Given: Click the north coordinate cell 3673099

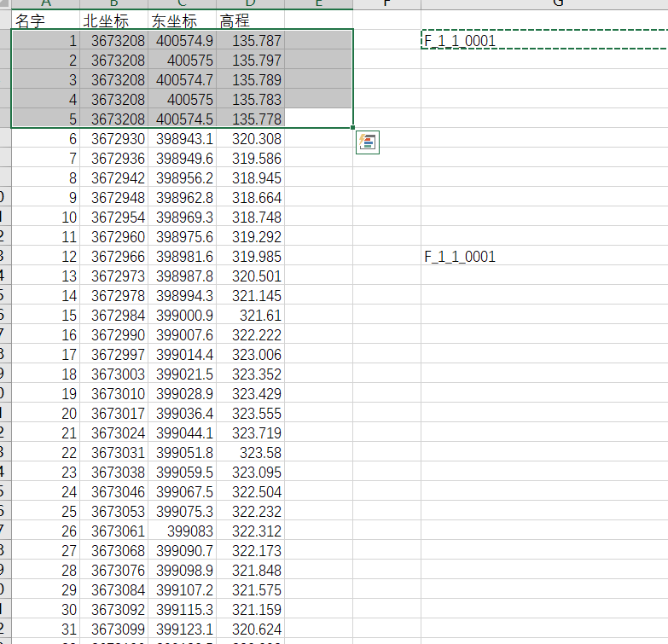Looking at the screenshot, I should coord(113,629).
